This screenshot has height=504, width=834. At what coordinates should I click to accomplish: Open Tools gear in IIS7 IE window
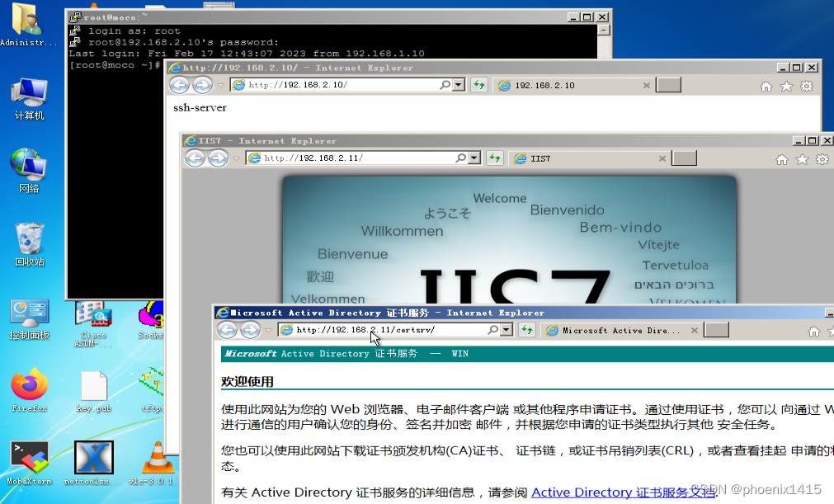pos(822,159)
